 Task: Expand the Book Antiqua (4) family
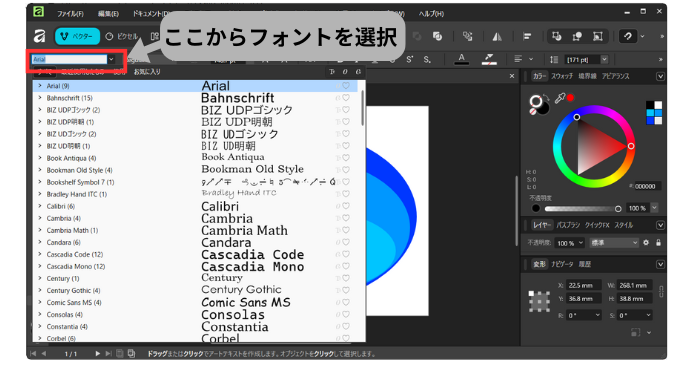click(x=40, y=158)
